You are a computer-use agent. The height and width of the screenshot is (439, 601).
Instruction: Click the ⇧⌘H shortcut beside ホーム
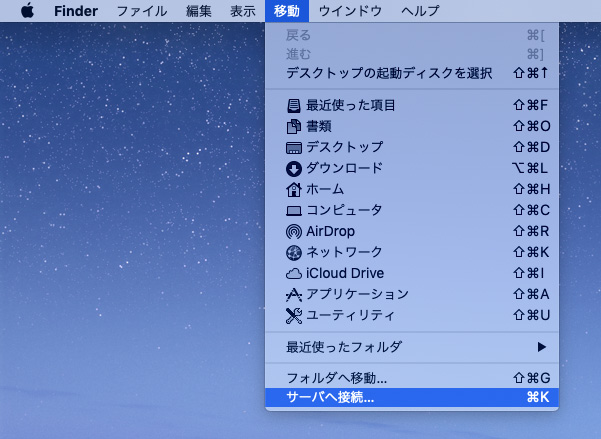tap(531, 189)
